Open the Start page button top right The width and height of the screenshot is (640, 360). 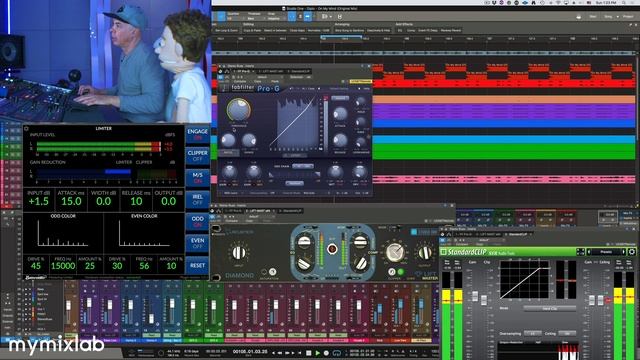593,17
